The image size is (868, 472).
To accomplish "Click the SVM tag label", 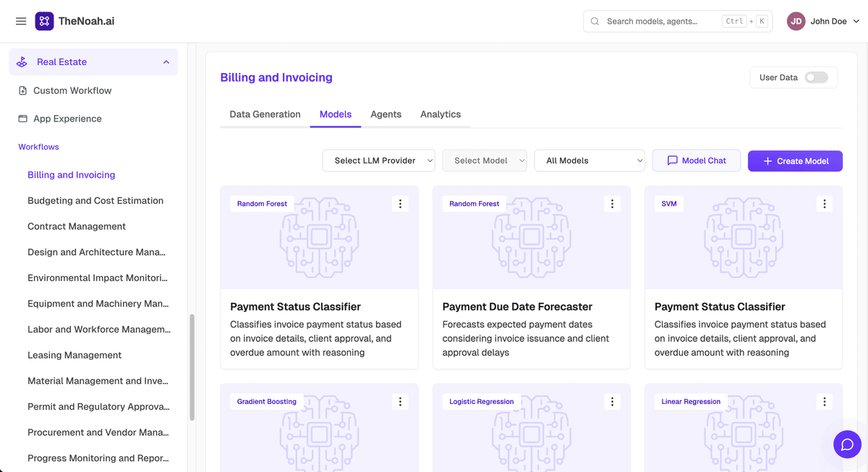I will (x=669, y=204).
